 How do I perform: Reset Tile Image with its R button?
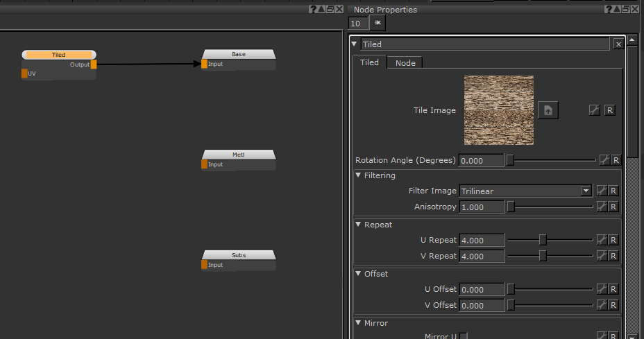(x=609, y=110)
